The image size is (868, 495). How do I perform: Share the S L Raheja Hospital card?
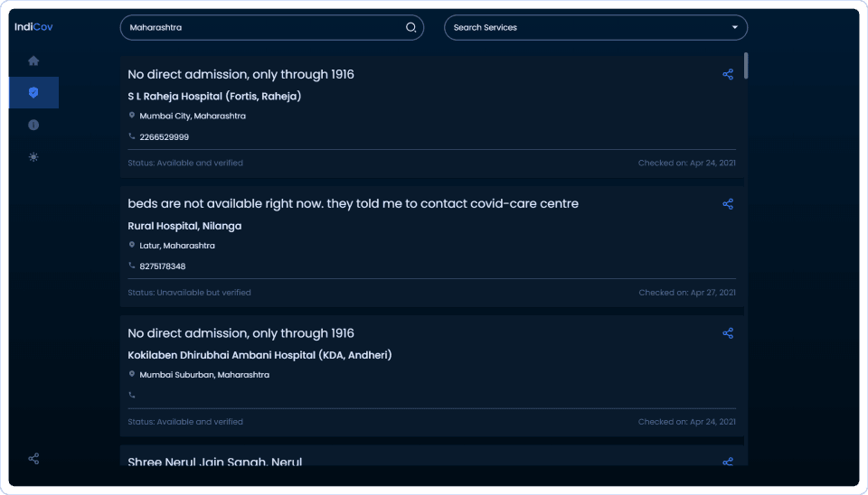pos(728,74)
